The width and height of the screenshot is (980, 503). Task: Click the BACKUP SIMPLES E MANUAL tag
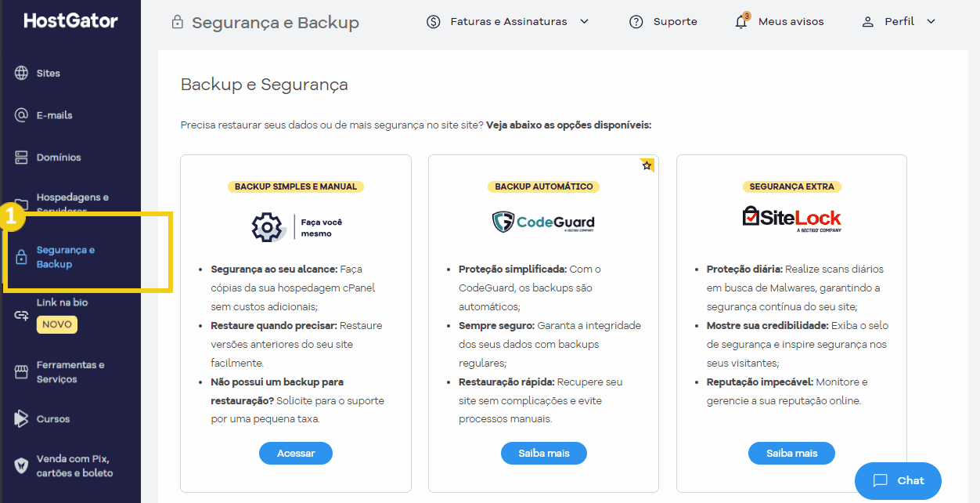coord(296,186)
